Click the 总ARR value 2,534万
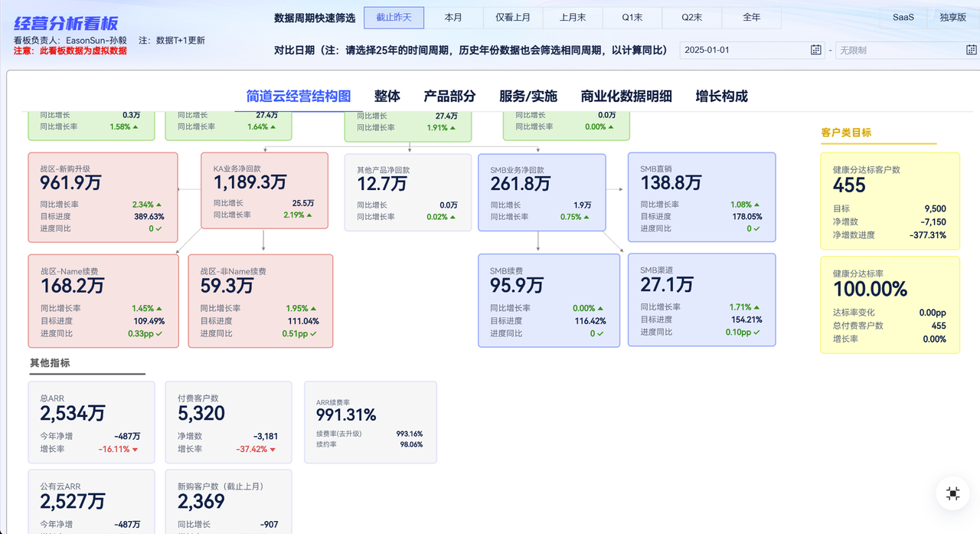 coord(73,414)
